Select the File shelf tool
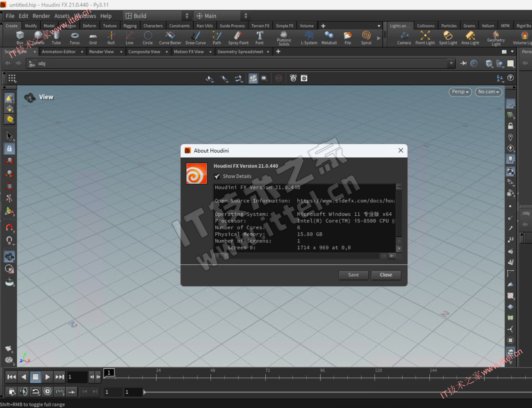Image resolution: width=532 pixels, height=408 pixels. pyautogui.click(x=348, y=37)
